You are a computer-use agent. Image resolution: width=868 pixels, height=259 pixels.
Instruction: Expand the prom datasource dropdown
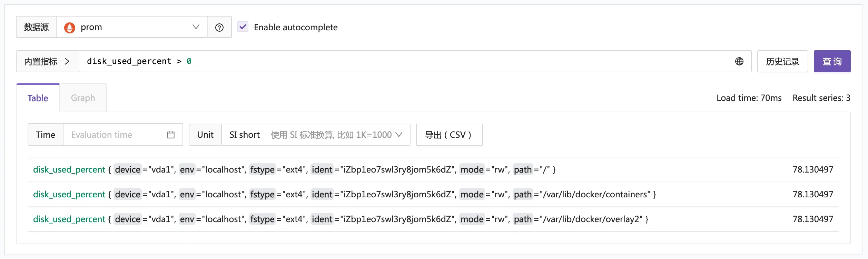click(132, 27)
